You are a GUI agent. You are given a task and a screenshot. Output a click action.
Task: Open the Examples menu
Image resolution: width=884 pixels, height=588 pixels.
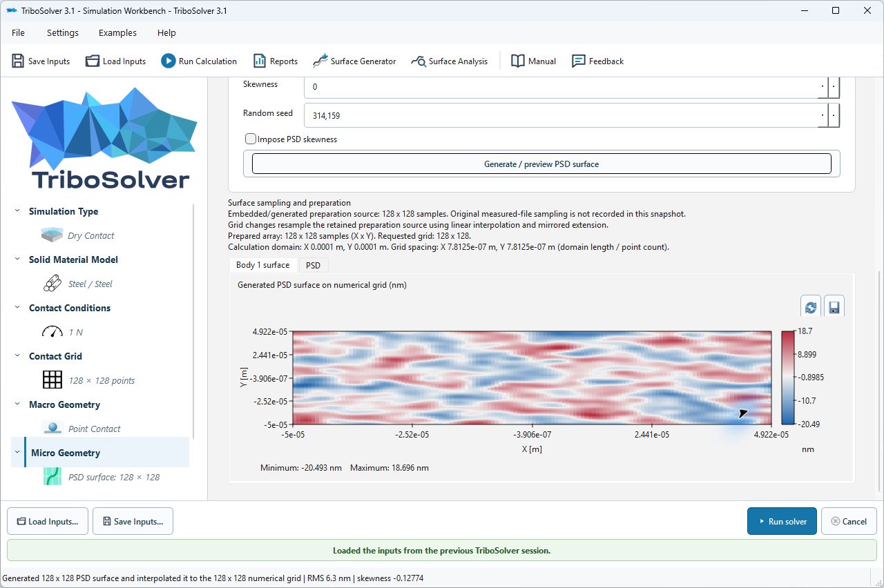click(117, 32)
